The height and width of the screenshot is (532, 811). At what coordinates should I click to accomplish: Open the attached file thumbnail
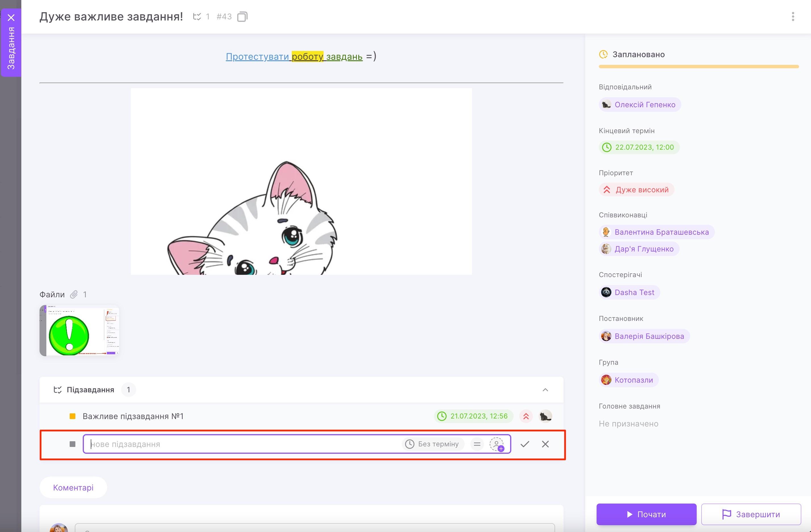(x=79, y=331)
